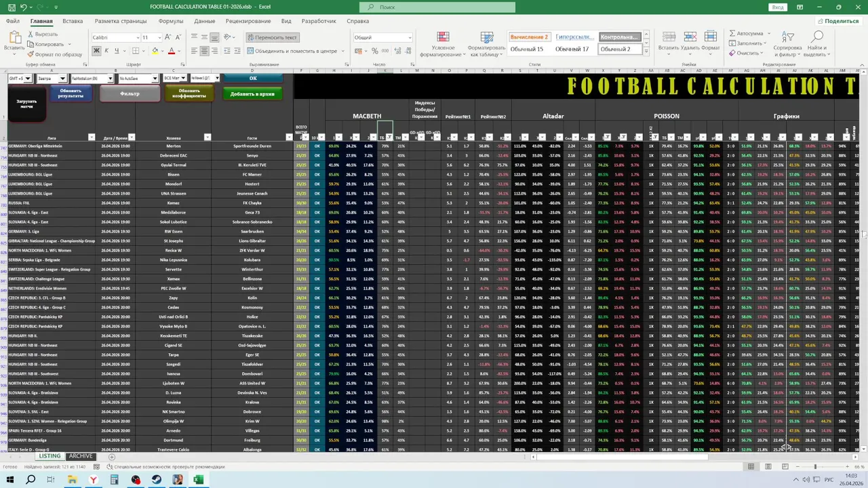Image resolution: width=868 pixels, height=488 pixels.
Task: Switch to the Data (Данные) tab
Action: (205, 21)
